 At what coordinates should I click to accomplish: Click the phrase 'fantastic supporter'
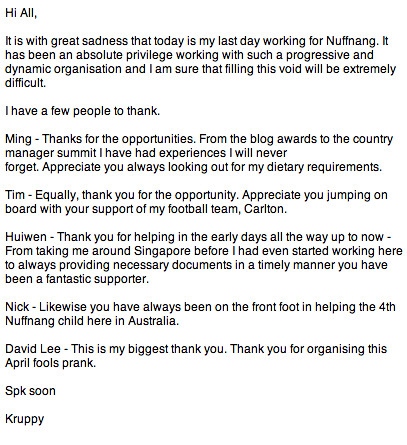tap(96, 279)
